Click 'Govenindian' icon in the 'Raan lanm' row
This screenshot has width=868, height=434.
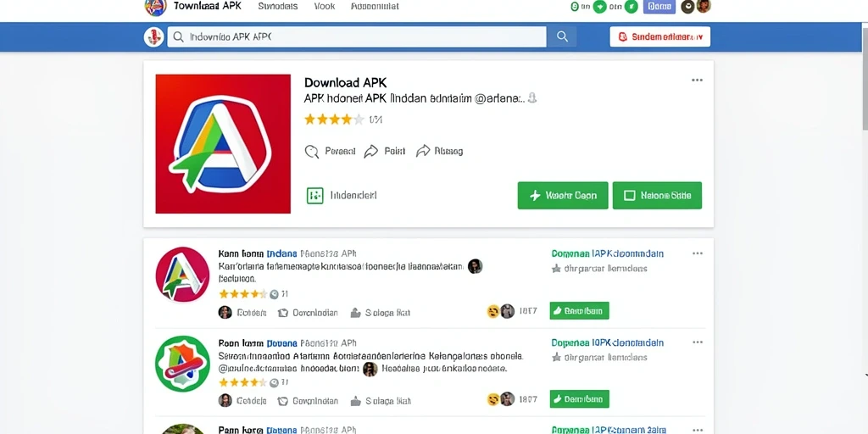(283, 401)
